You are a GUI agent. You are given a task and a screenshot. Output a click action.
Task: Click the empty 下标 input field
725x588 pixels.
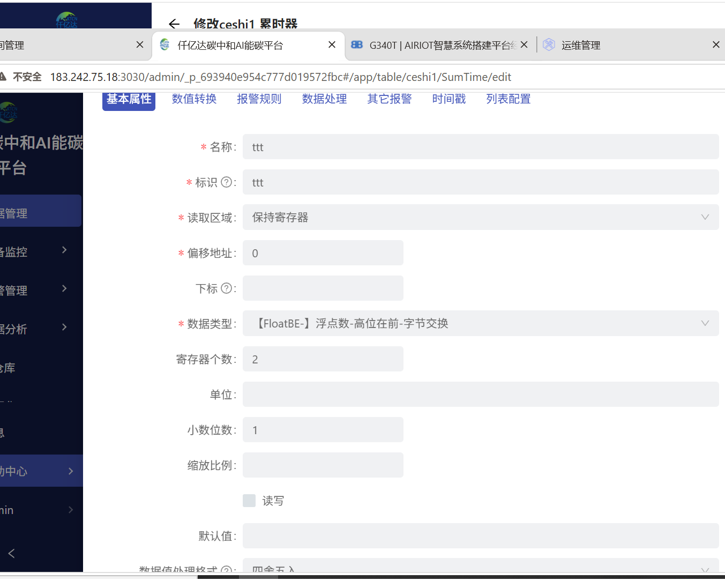pyautogui.click(x=323, y=288)
